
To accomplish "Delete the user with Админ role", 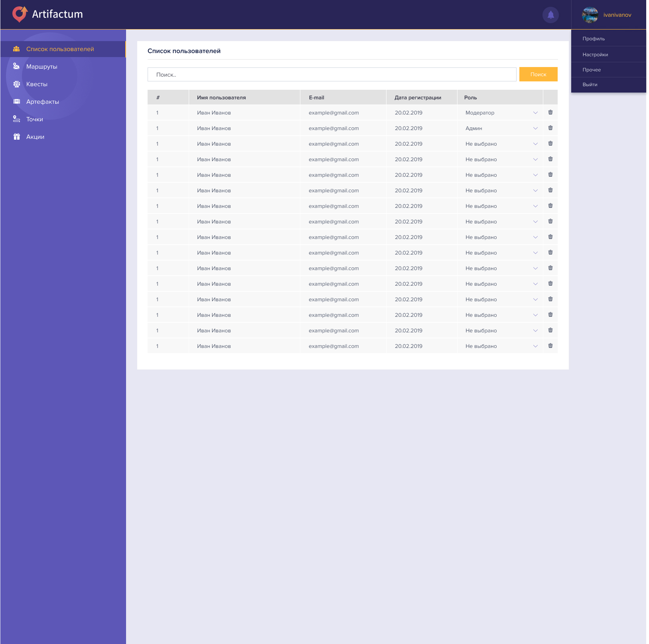I will [x=550, y=128].
